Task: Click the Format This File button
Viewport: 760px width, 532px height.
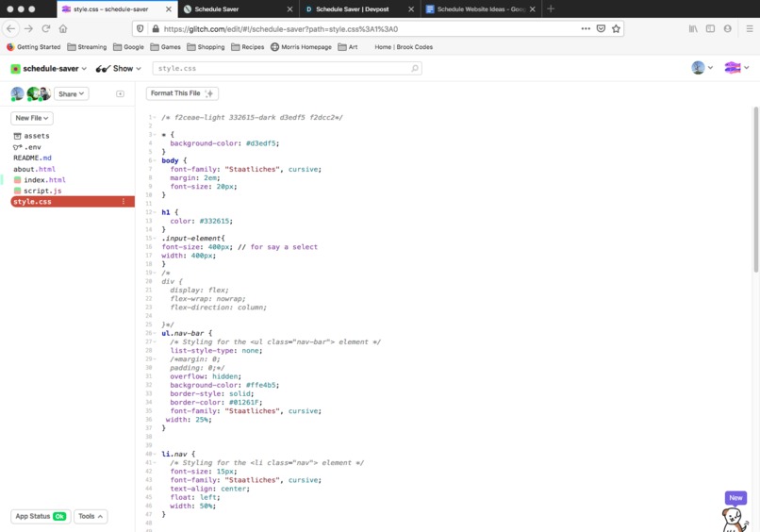Action: (x=182, y=93)
